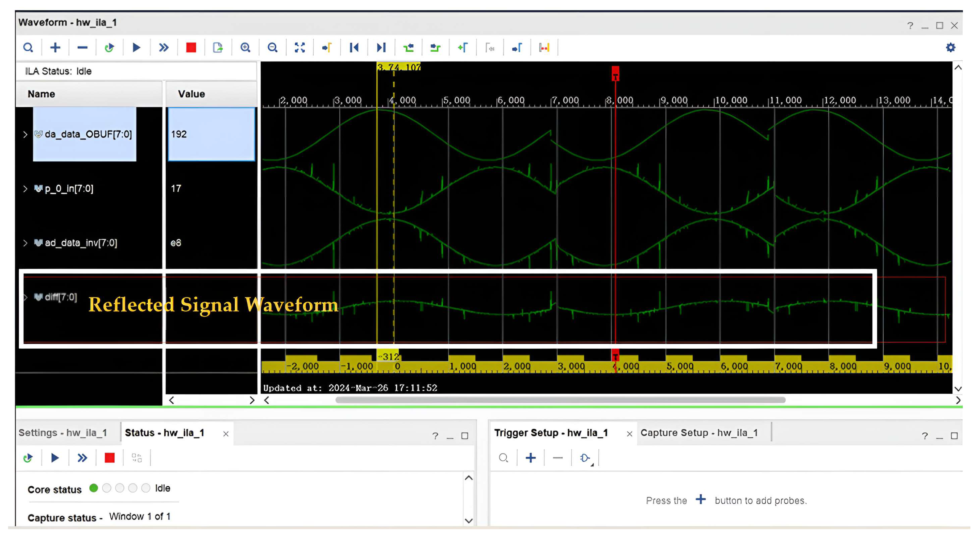The height and width of the screenshot is (545, 980).
Task: Expand the ad_data_inv[7:0] signal bus
Action: click(25, 243)
